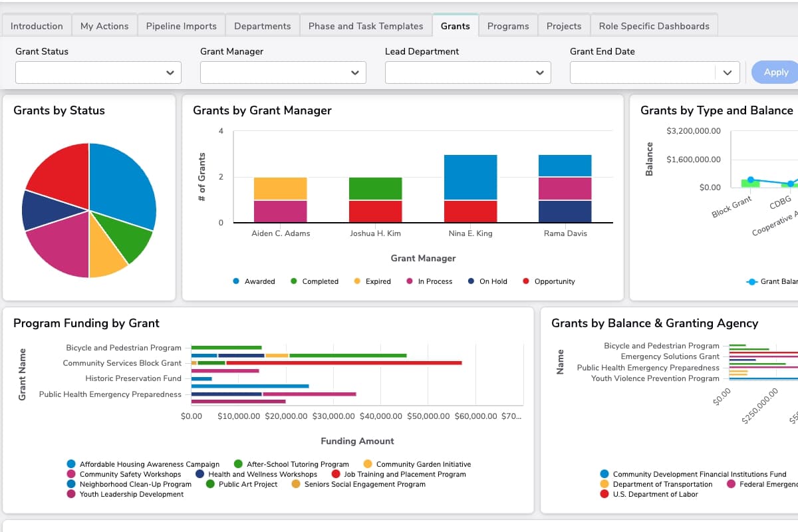
Task: Select the Community Garden Initiative legend icon
Action: click(x=368, y=464)
